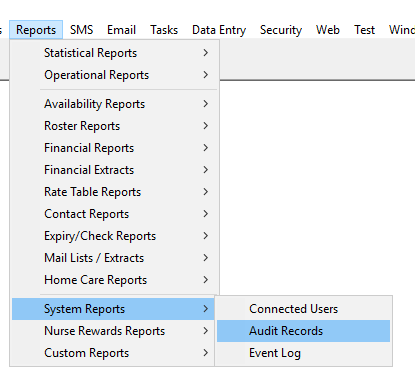Expand arrow next to Nurse Rewards Reports
415x377 pixels.
coord(206,331)
